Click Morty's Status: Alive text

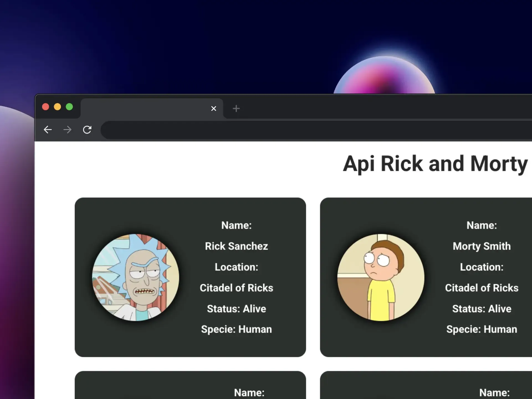pyautogui.click(x=482, y=309)
